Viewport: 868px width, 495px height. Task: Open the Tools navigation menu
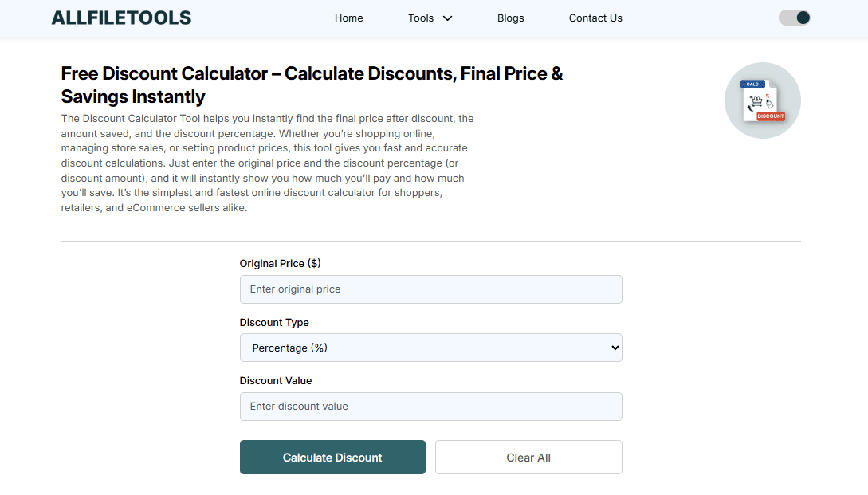[421, 18]
